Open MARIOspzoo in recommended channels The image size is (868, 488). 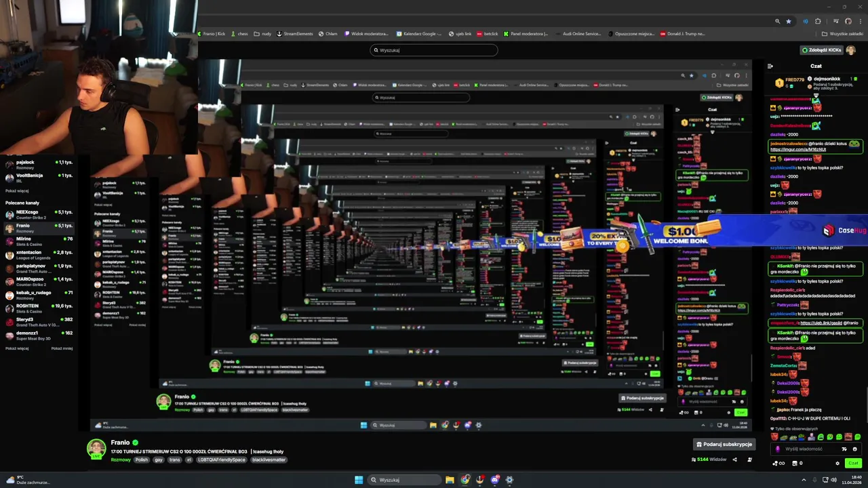tap(41, 281)
